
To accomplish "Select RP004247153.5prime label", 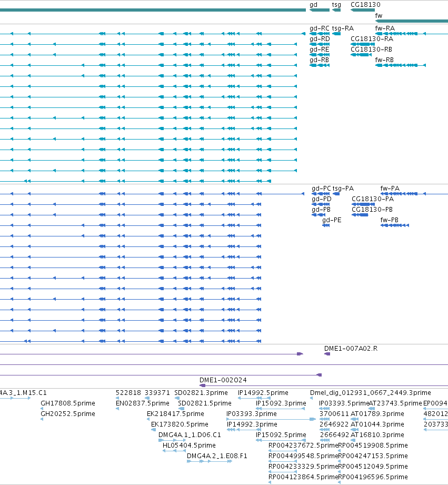I will (373, 456).
